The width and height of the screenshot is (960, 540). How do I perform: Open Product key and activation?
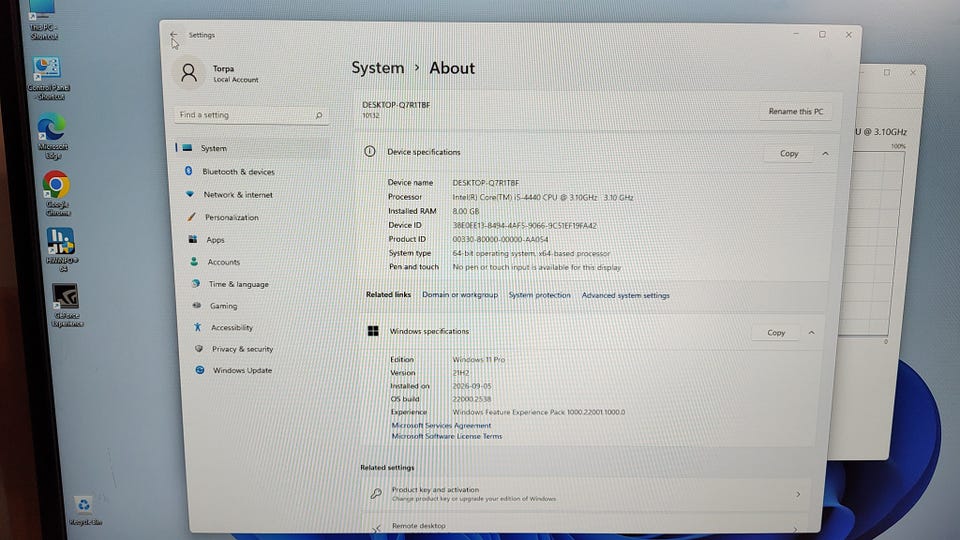pyautogui.click(x=585, y=494)
